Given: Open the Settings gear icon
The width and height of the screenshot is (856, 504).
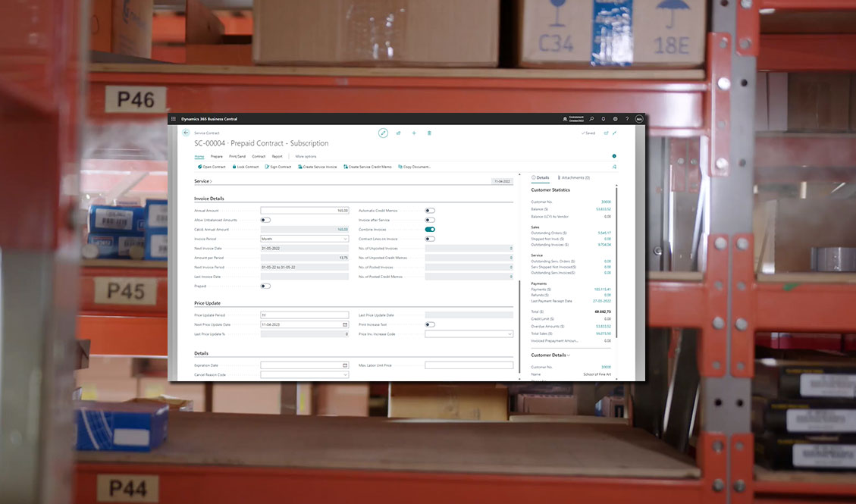Looking at the screenshot, I should [x=614, y=118].
